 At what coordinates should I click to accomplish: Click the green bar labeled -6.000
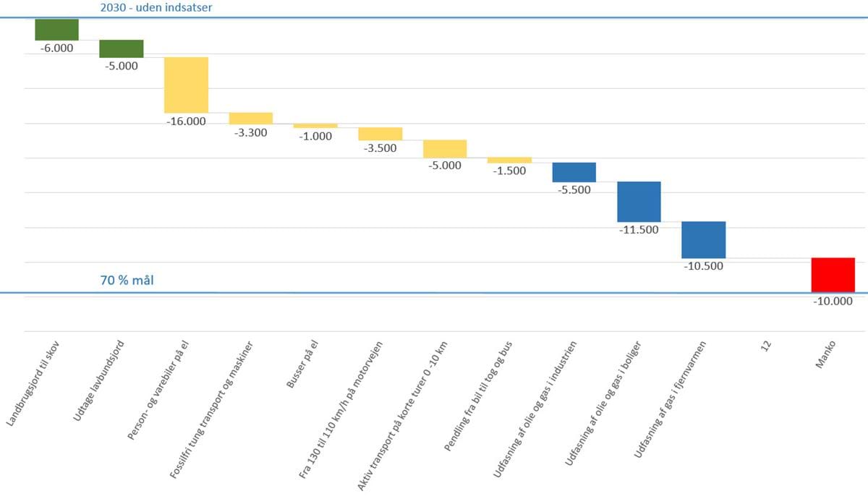point(56,30)
